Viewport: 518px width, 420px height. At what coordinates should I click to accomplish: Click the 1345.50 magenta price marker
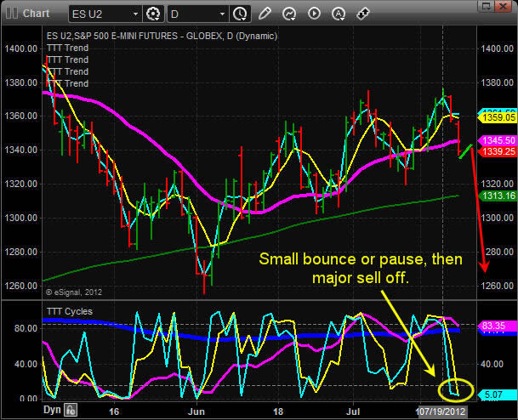pos(498,139)
